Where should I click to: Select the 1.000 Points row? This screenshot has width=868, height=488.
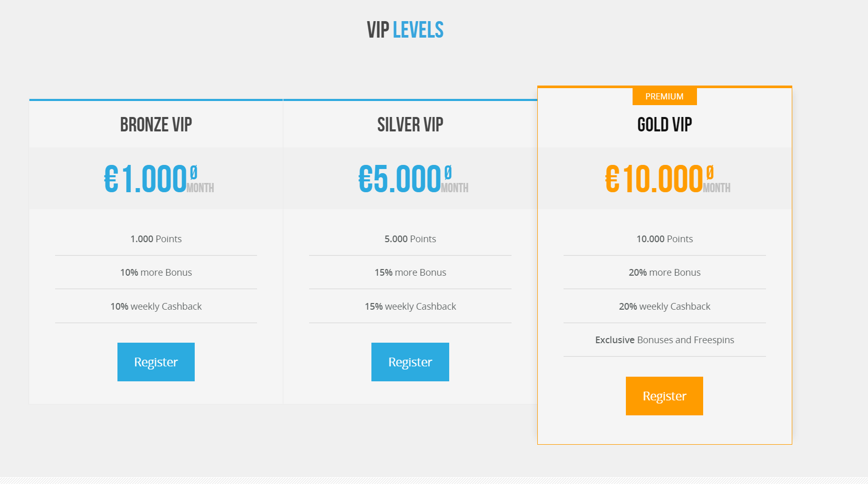[156, 239]
